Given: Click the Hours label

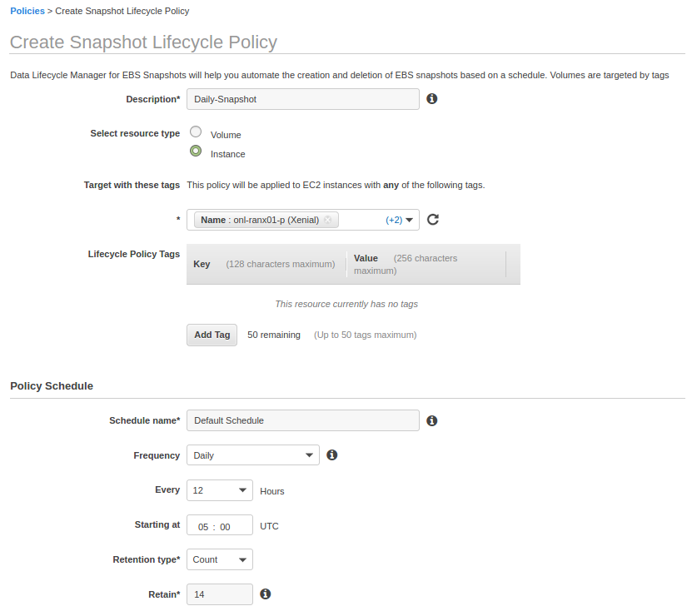Looking at the screenshot, I should 272,491.
